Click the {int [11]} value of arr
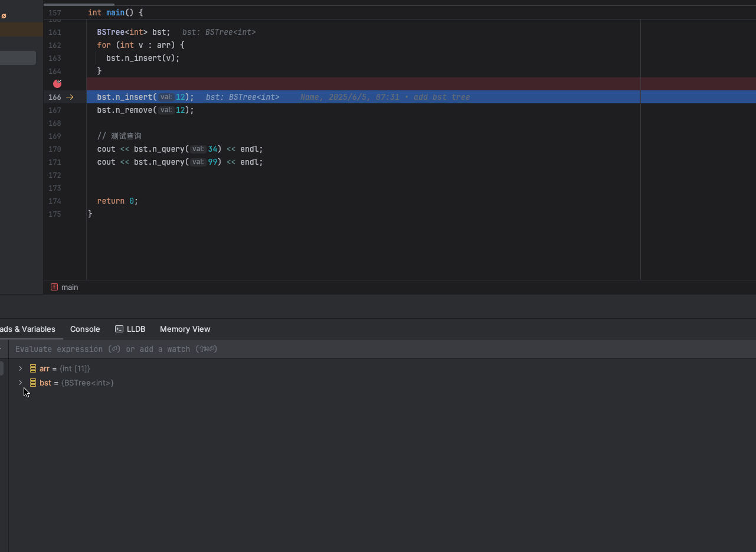 point(75,368)
